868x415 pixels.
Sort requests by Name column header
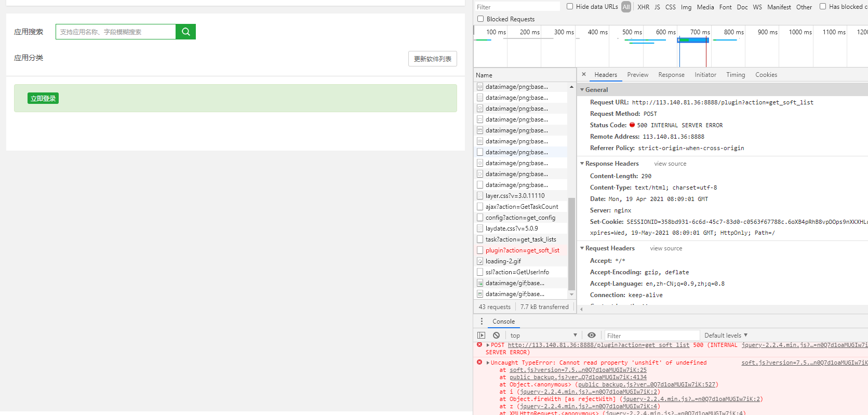[525, 75]
